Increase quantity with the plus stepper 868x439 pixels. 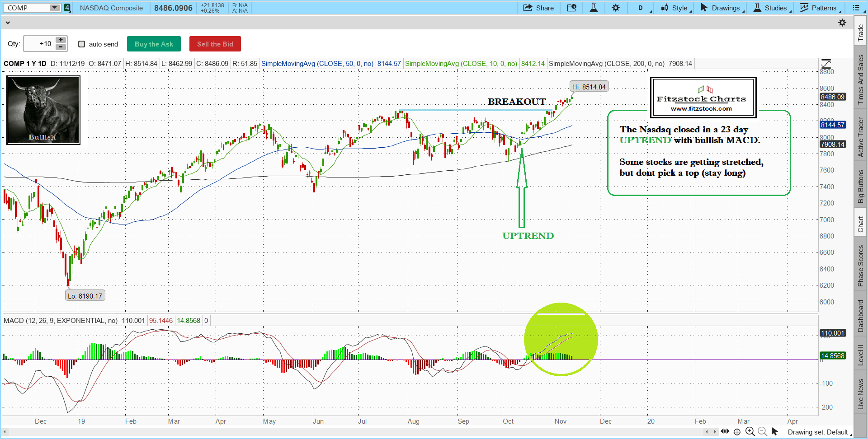(x=61, y=40)
